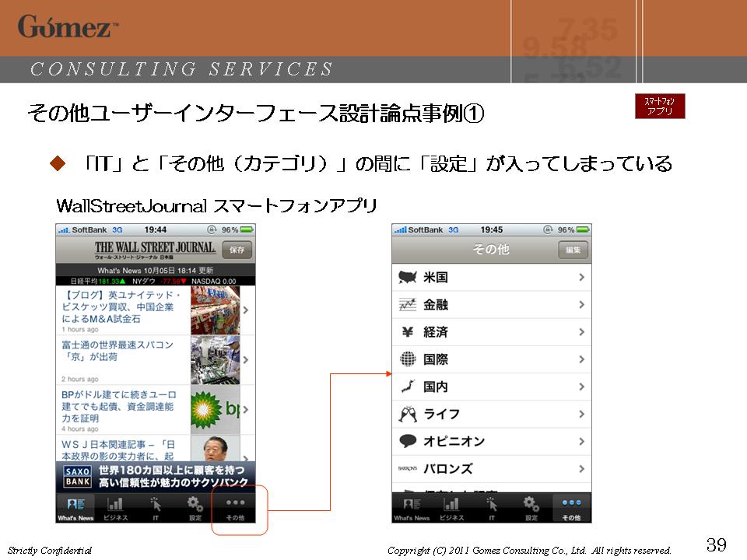This screenshot has width=747, height=560.
Task: Tap highlighted その他 tab in right phone
Action: 571,508
